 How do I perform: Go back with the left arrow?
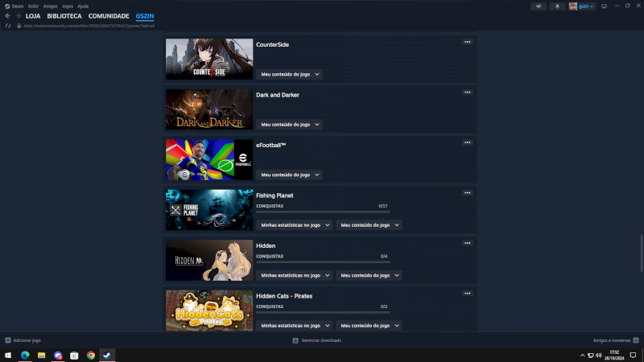(x=7, y=16)
